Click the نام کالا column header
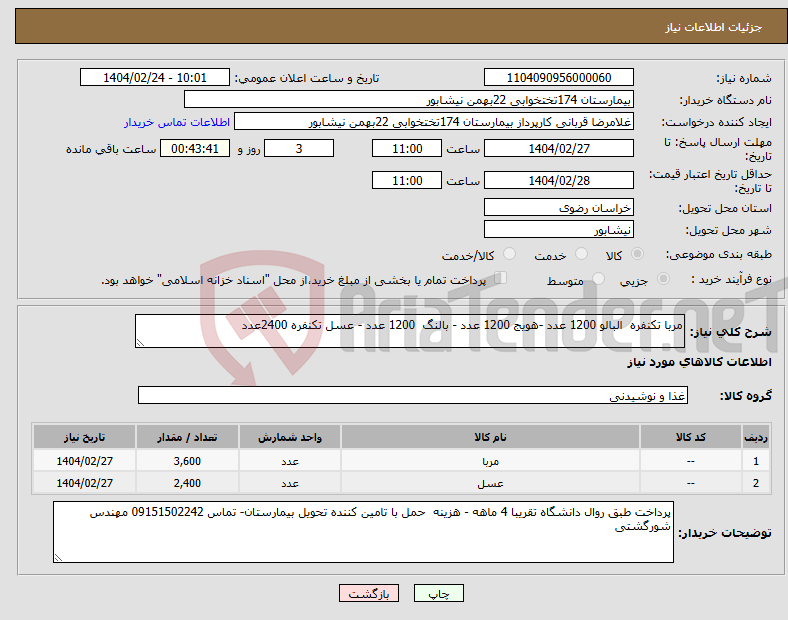This screenshot has width=788, height=620. pyautogui.click(x=490, y=437)
